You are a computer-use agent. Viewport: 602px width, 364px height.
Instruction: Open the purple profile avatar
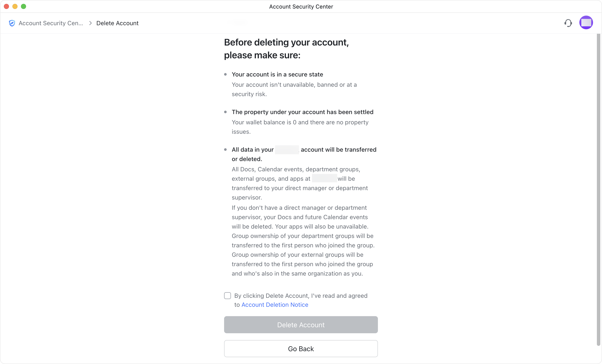pos(586,23)
